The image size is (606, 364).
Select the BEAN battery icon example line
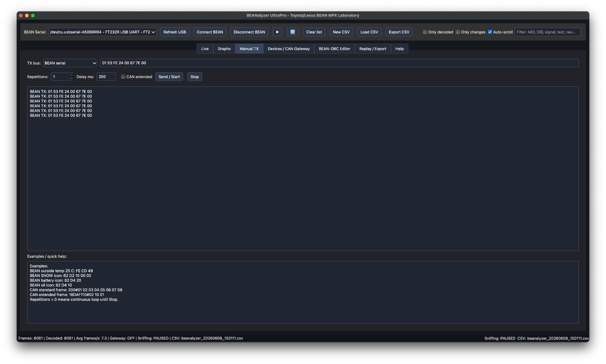point(55,281)
